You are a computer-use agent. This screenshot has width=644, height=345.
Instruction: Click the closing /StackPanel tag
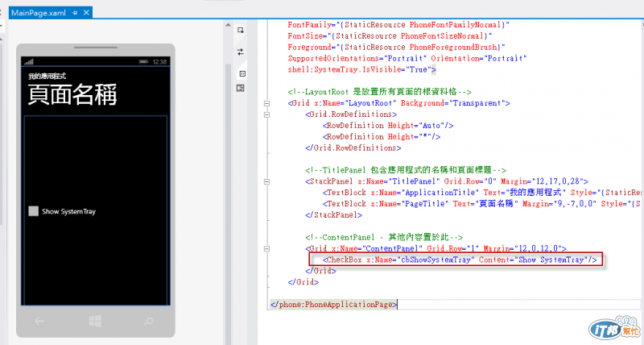pos(333,215)
